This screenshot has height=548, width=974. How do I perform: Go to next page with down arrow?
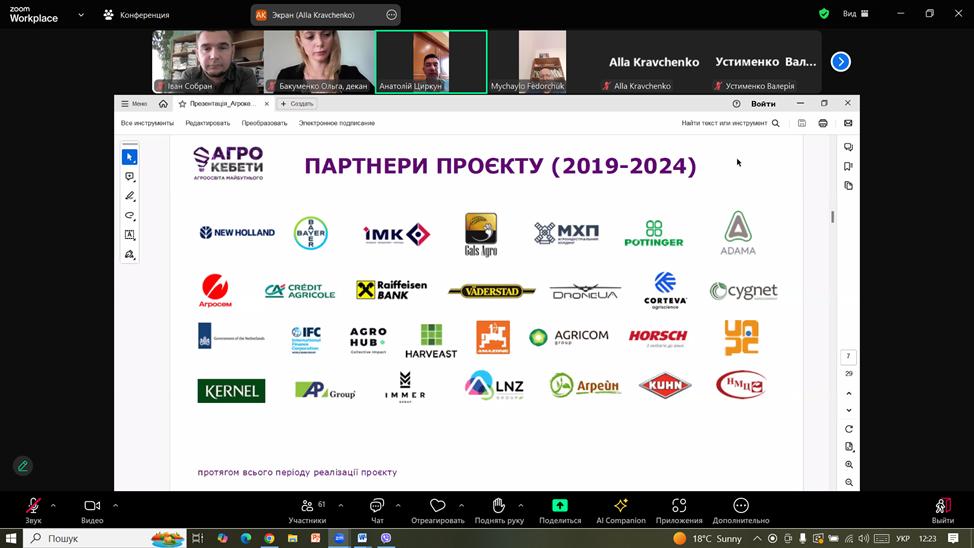point(849,410)
